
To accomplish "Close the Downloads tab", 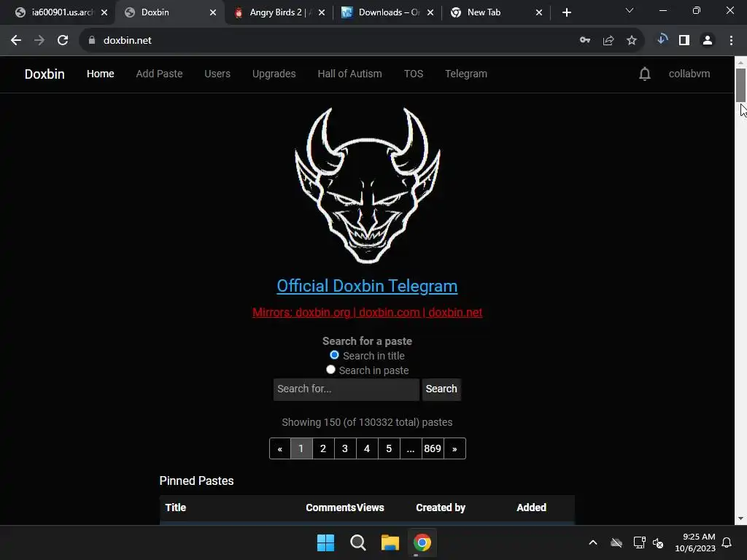I will (430, 13).
